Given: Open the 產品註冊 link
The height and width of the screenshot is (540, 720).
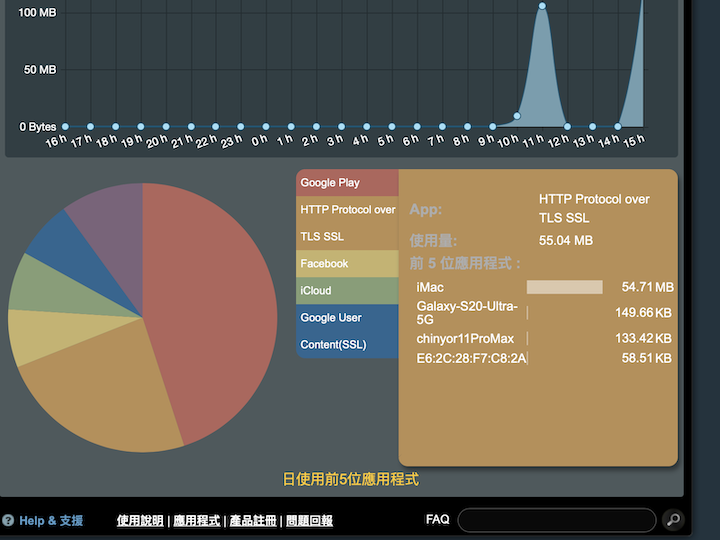Looking at the screenshot, I should [x=253, y=520].
